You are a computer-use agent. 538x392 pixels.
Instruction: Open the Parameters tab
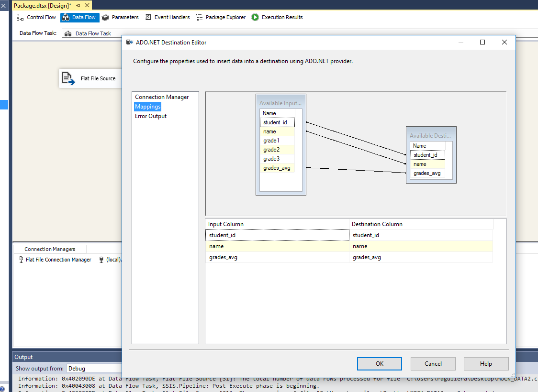pyautogui.click(x=121, y=17)
